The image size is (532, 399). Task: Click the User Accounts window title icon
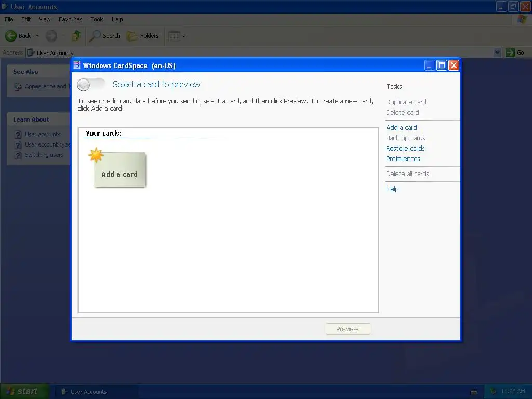point(5,6)
